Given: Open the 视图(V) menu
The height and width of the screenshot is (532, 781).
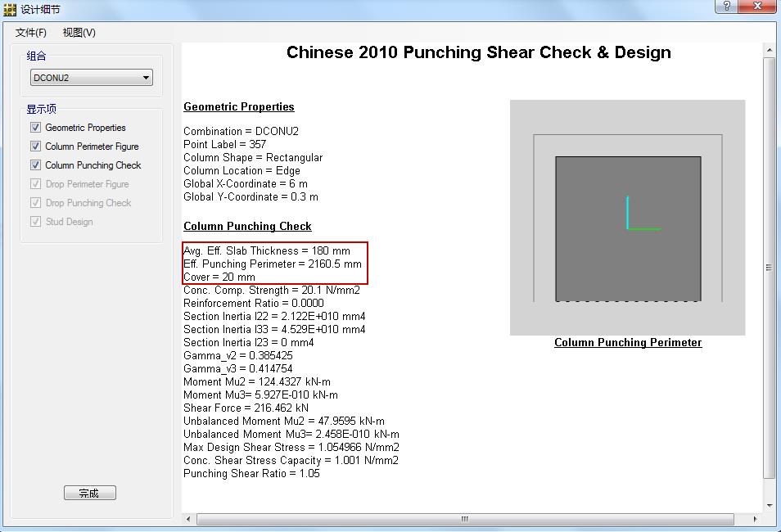Looking at the screenshot, I should click(79, 33).
